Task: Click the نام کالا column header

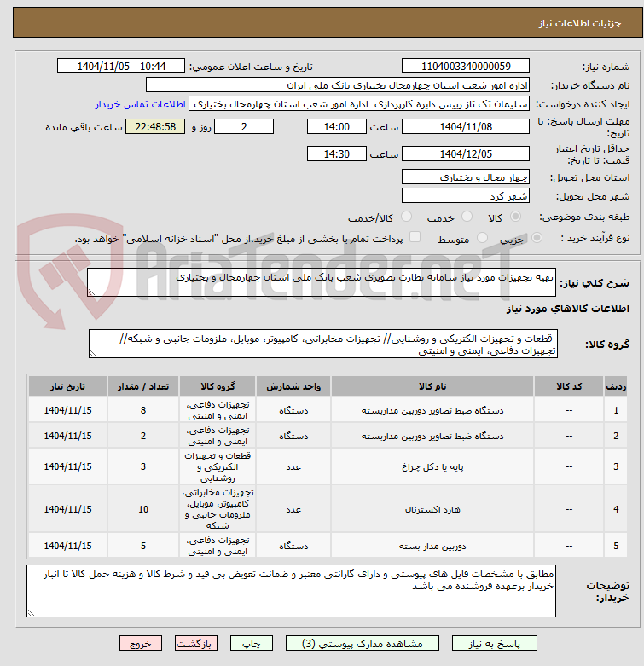Action: 432,386
